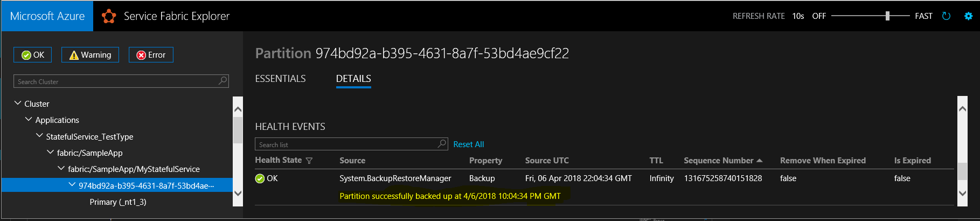This screenshot has width=980, height=221.
Task: Click the Reset All link
Action: pos(468,144)
